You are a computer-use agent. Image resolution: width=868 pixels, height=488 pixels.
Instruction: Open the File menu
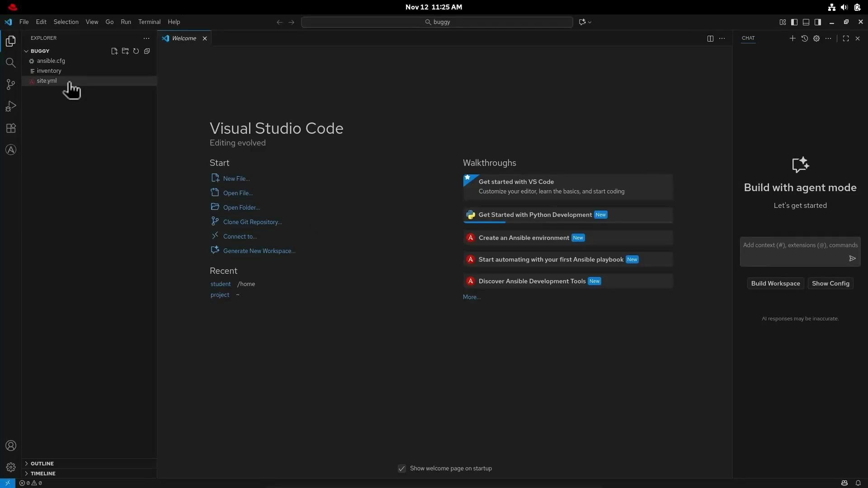tap(24, 22)
